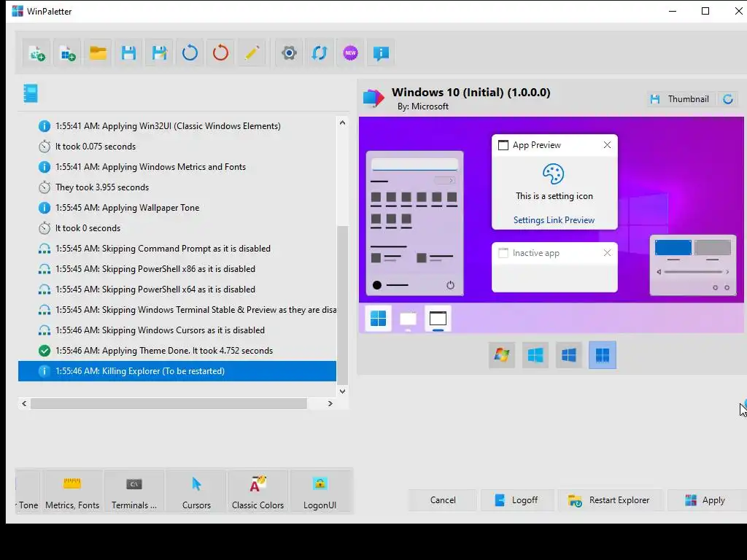Select 'Applying Theme Done. It took 4.752 seconds' row
The height and width of the screenshot is (560, 747).
[x=177, y=351]
